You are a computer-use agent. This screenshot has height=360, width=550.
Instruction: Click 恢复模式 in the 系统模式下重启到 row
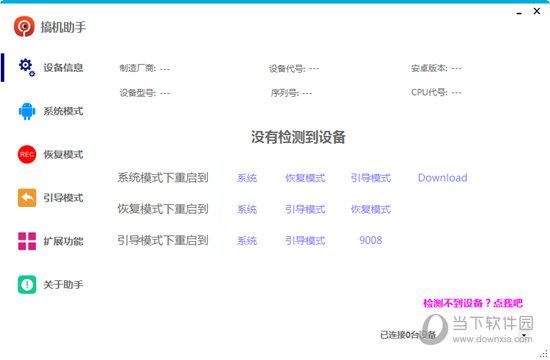pos(305,178)
